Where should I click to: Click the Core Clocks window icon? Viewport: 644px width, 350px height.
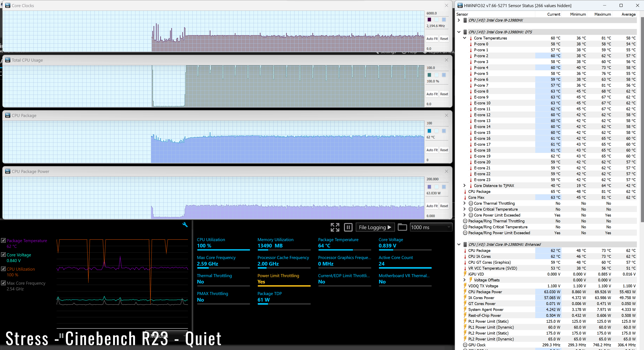[8, 5]
